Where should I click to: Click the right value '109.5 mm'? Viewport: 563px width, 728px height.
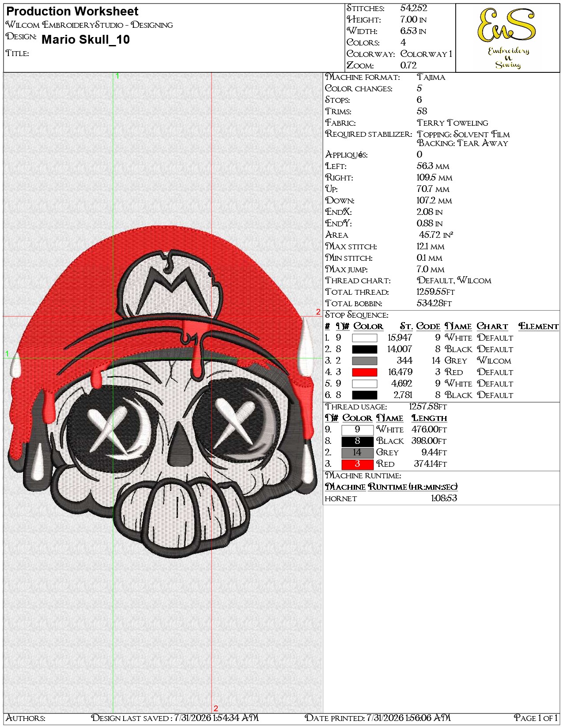435,178
